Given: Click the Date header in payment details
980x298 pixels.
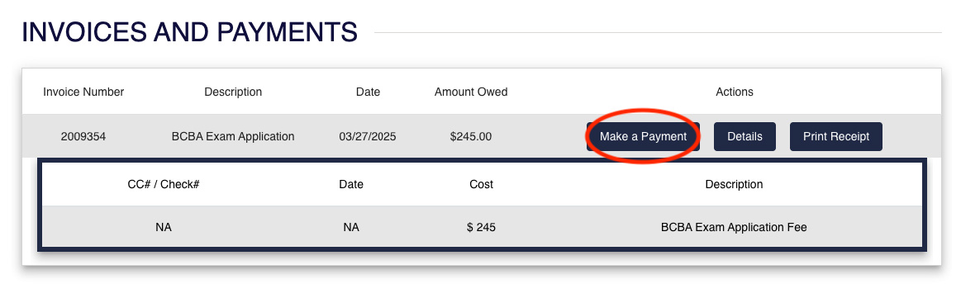Looking at the screenshot, I should pyautogui.click(x=351, y=184).
